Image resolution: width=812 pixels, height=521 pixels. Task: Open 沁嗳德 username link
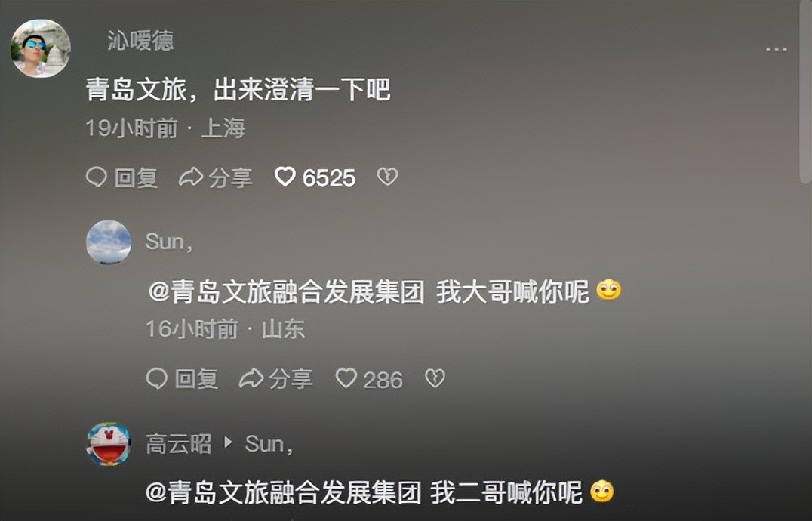pos(140,41)
